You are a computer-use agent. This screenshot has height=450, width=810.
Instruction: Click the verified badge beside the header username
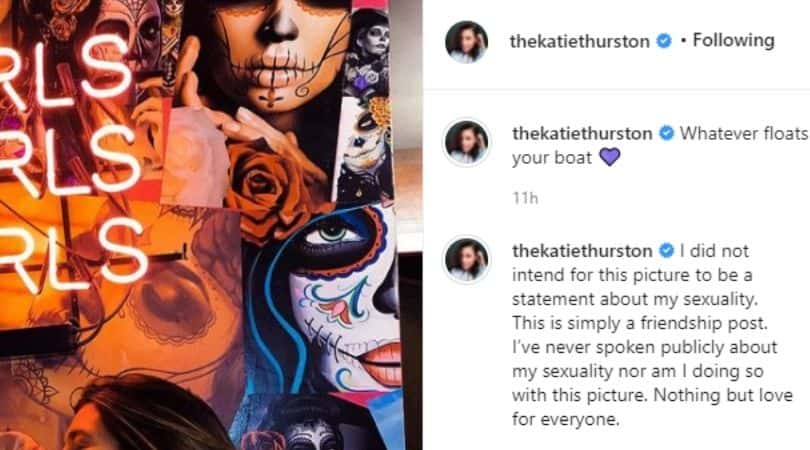pyautogui.click(x=664, y=41)
